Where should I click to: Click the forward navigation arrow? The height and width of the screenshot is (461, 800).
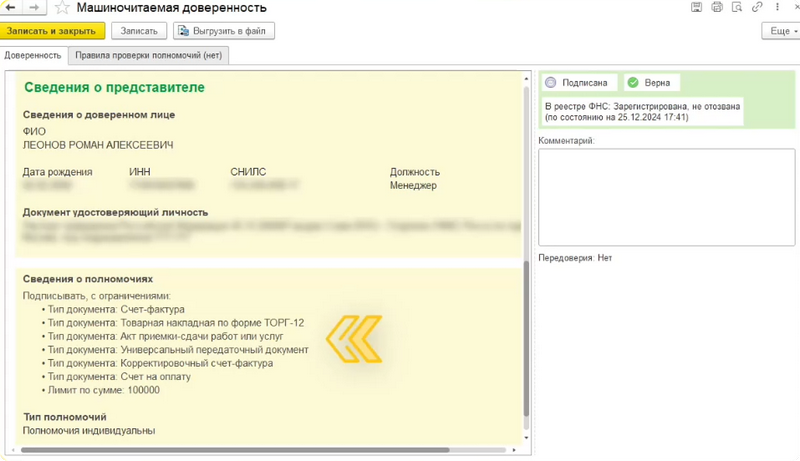click(x=34, y=8)
